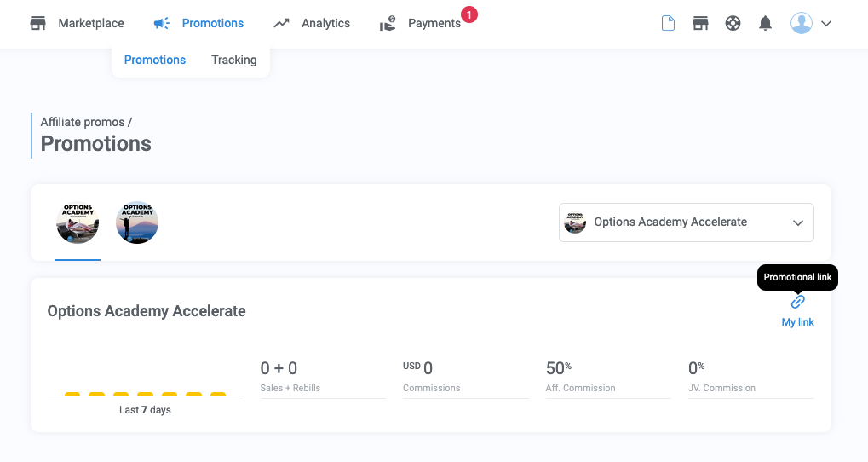Open the notifications bell
868x462 pixels.
[765, 23]
